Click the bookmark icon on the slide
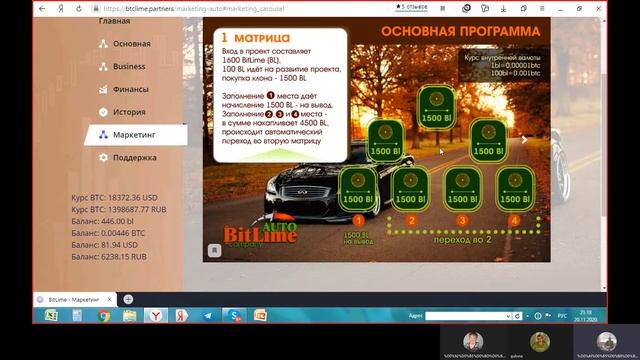This screenshot has width=640, height=360. (215, 250)
